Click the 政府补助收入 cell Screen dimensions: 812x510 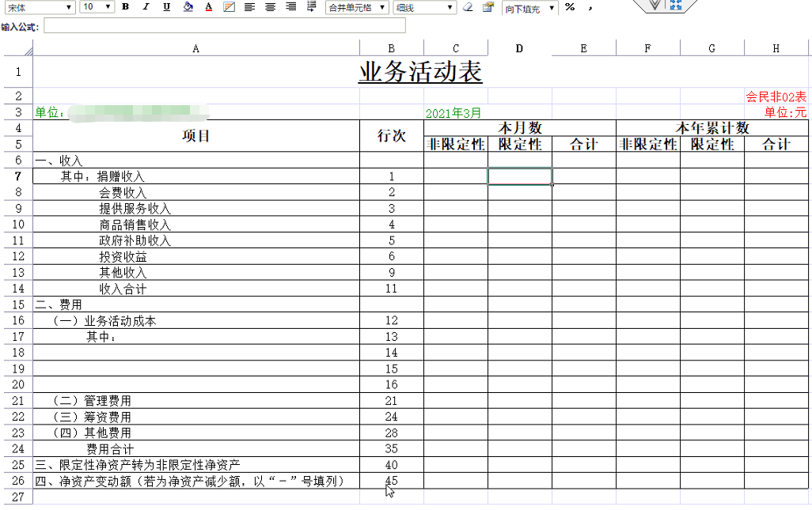click(x=195, y=240)
